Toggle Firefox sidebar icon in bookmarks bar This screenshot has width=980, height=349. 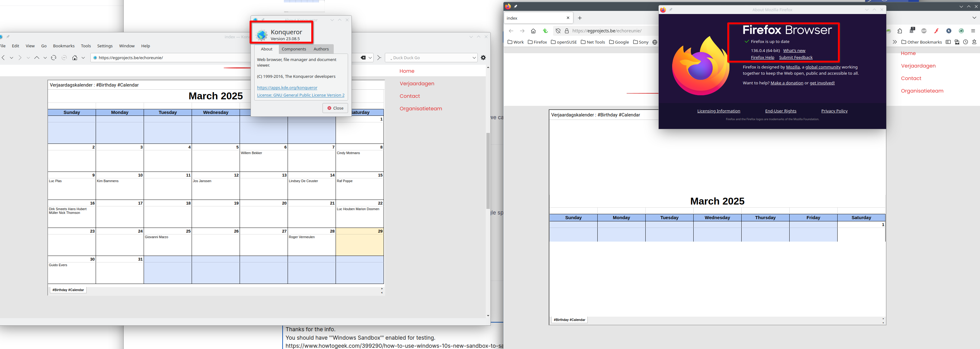(x=948, y=42)
